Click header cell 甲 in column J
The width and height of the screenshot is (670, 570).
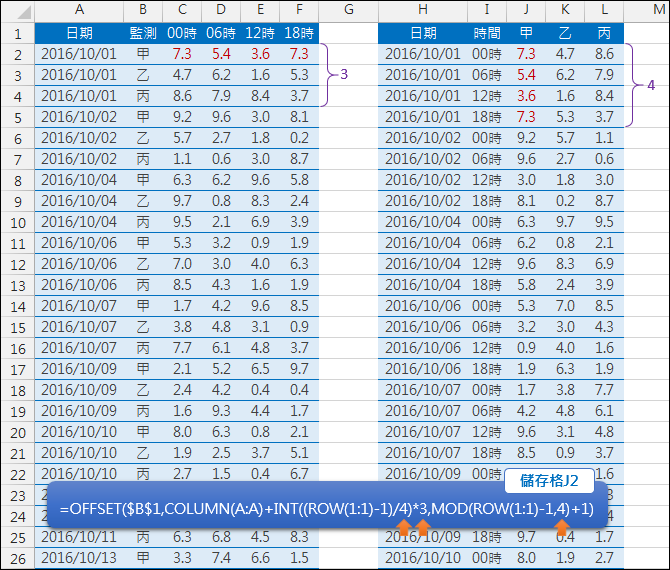click(x=526, y=33)
